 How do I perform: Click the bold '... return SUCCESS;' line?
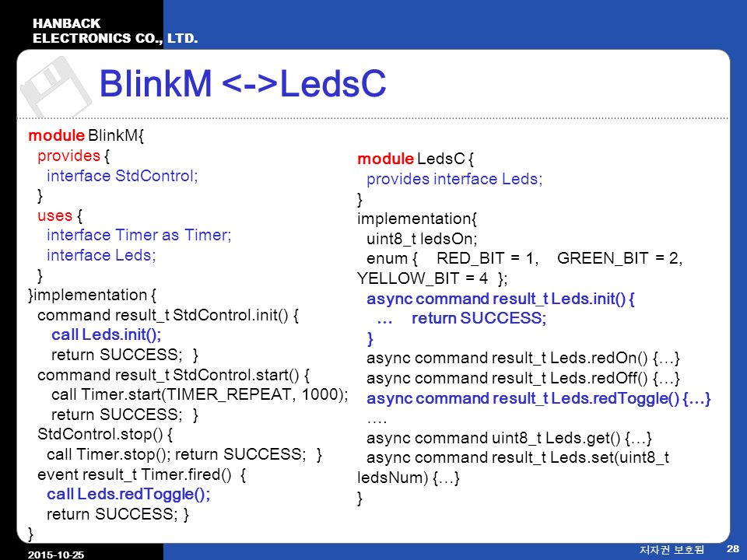pos(461,318)
